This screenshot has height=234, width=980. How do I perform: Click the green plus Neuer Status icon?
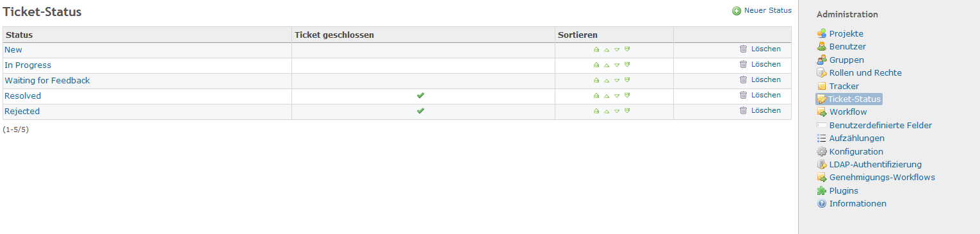coord(737,11)
